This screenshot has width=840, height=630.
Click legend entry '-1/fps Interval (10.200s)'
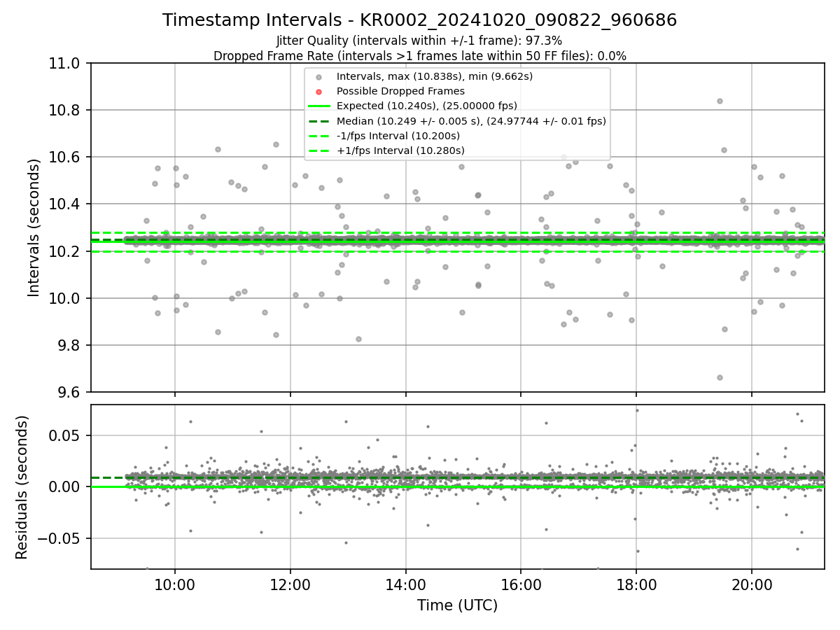pos(398,136)
